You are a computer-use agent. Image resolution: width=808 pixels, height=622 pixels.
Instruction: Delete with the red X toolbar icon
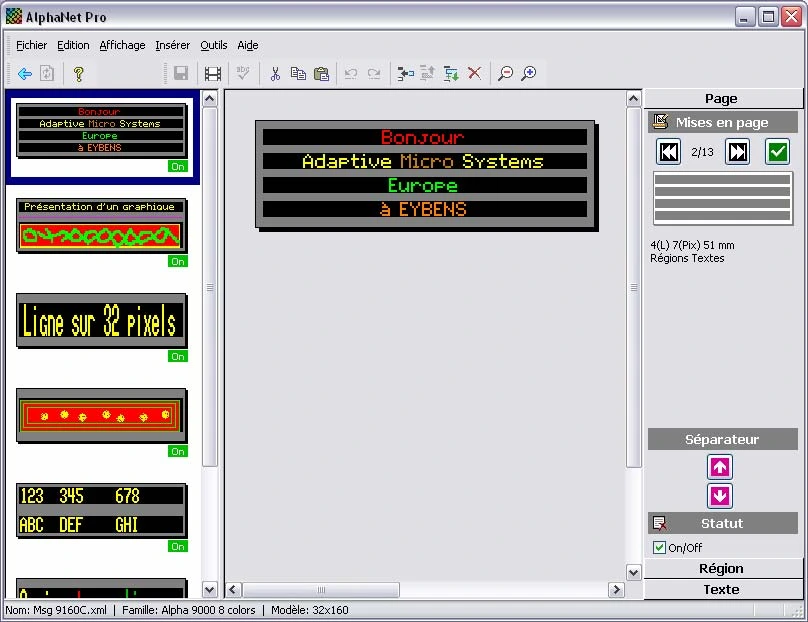(x=475, y=73)
